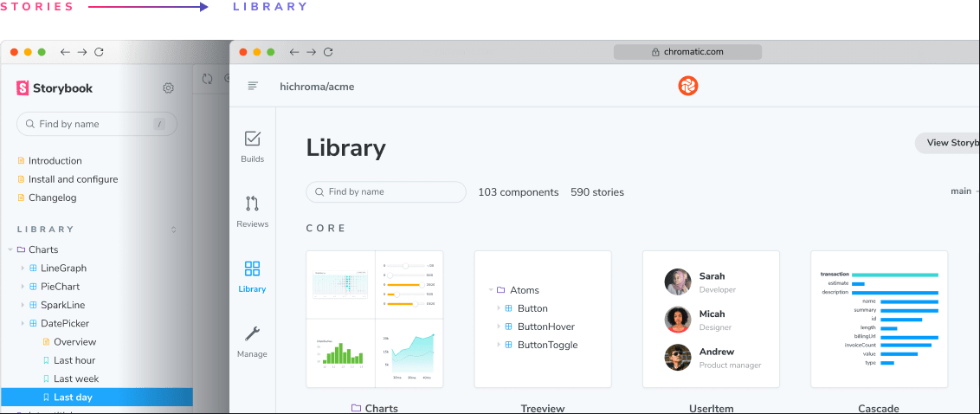Go to Reviews in sidebar

coord(253,211)
